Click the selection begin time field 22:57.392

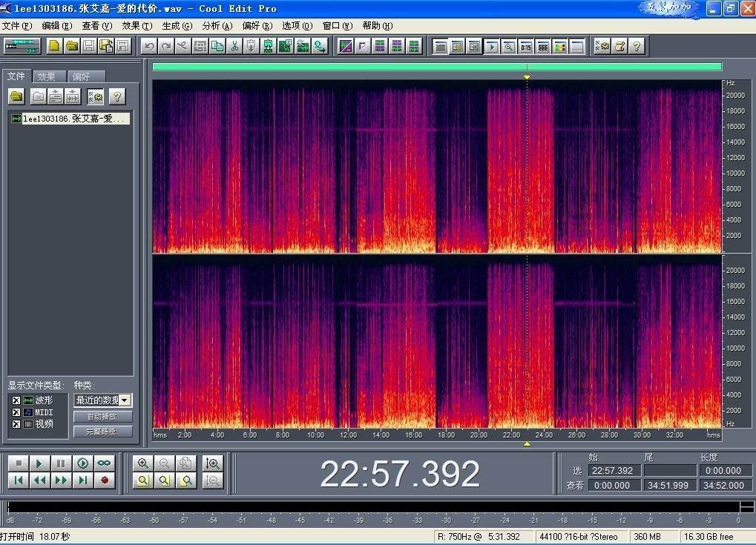[613, 471]
